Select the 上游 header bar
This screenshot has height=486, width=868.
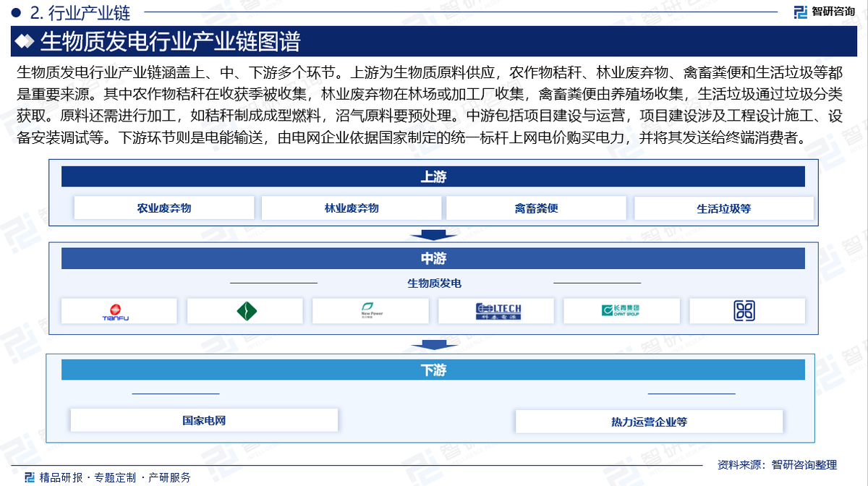(x=433, y=176)
